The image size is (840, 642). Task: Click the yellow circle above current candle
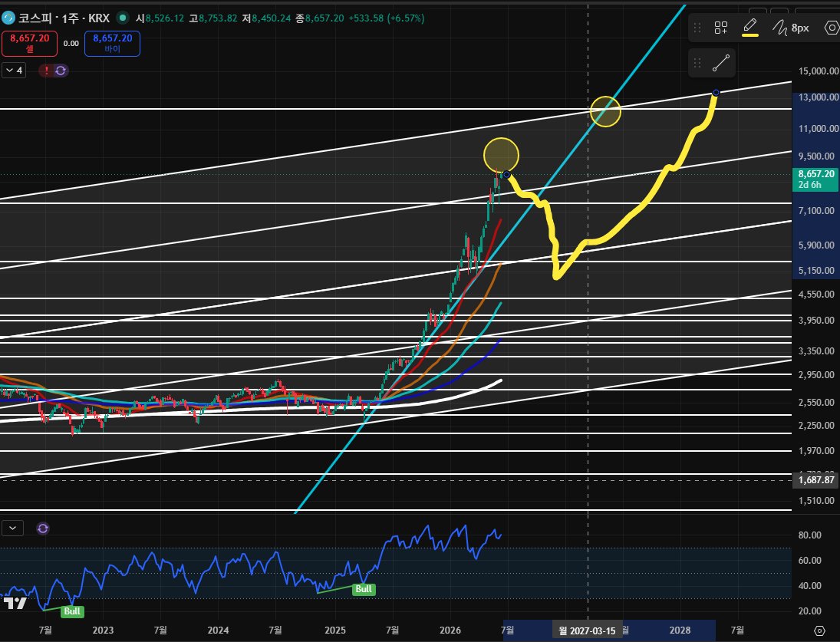[x=501, y=155]
